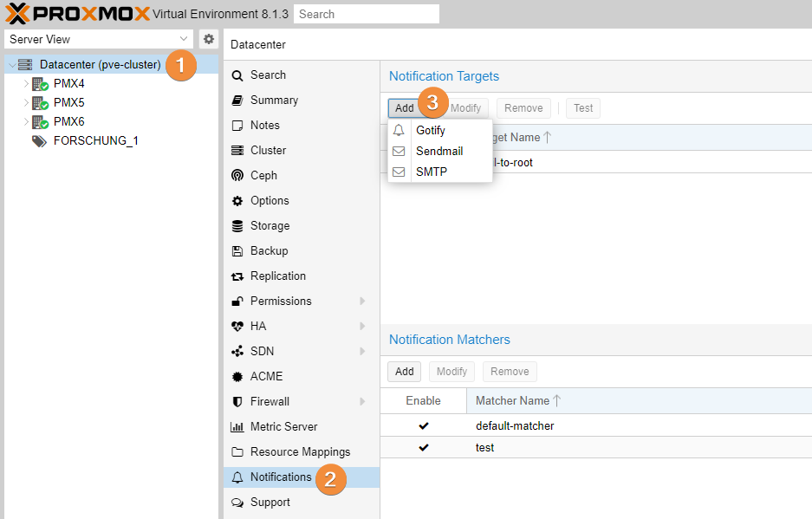This screenshot has width=812, height=519.
Task: Click the top Search input field
Action: (x=366, y=14)
